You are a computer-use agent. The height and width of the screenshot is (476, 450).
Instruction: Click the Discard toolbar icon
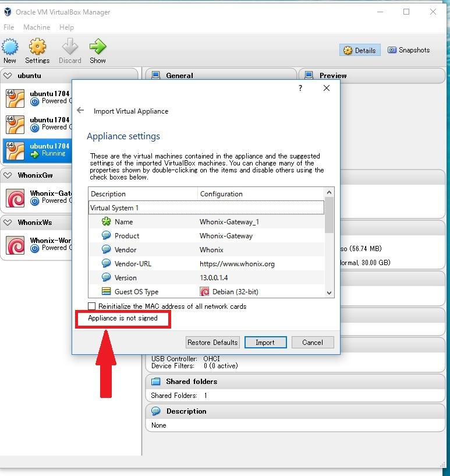click(70, 47)
